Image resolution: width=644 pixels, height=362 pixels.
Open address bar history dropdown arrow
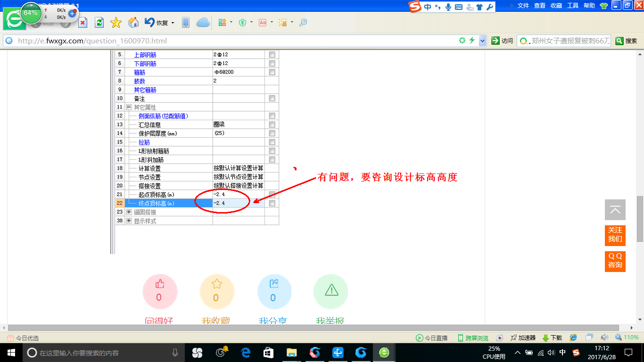[482, 41]
